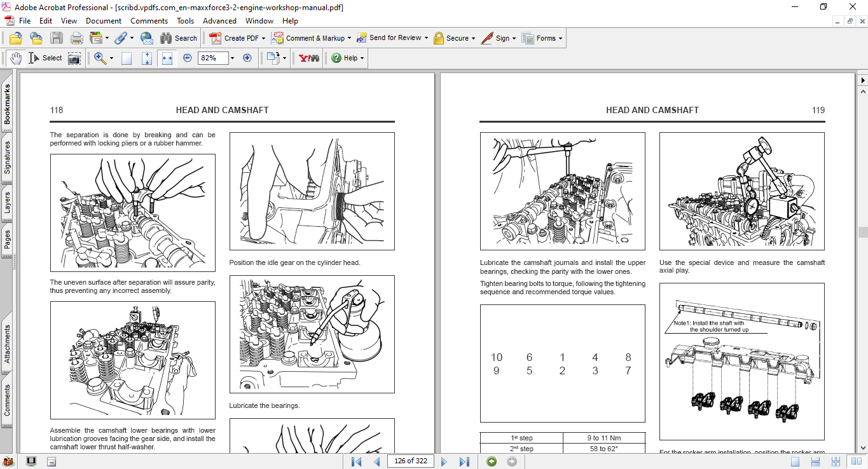The image size is (868, 469).
Task: Activate the Snapshot camera tool
Action: 74,58
